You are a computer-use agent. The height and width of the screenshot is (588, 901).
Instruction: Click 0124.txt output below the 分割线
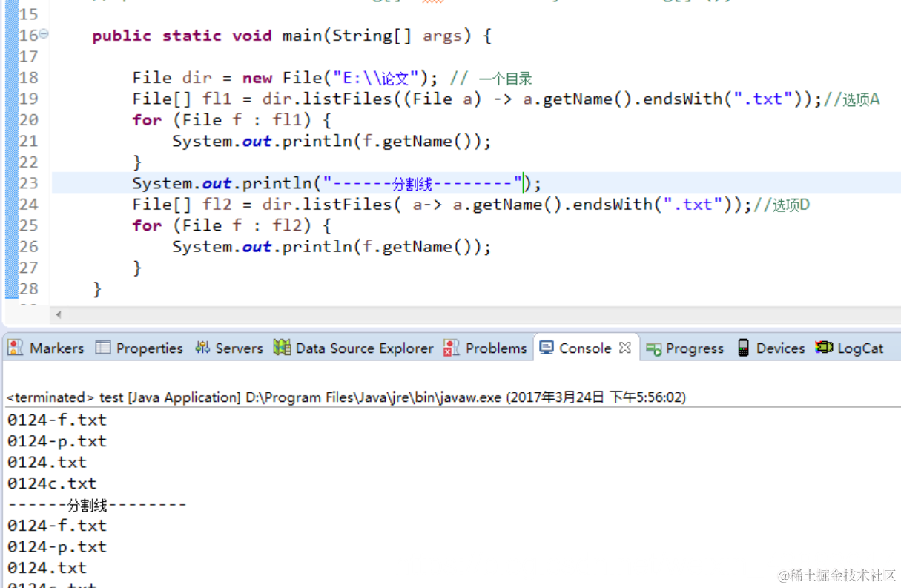click(47, 568)
